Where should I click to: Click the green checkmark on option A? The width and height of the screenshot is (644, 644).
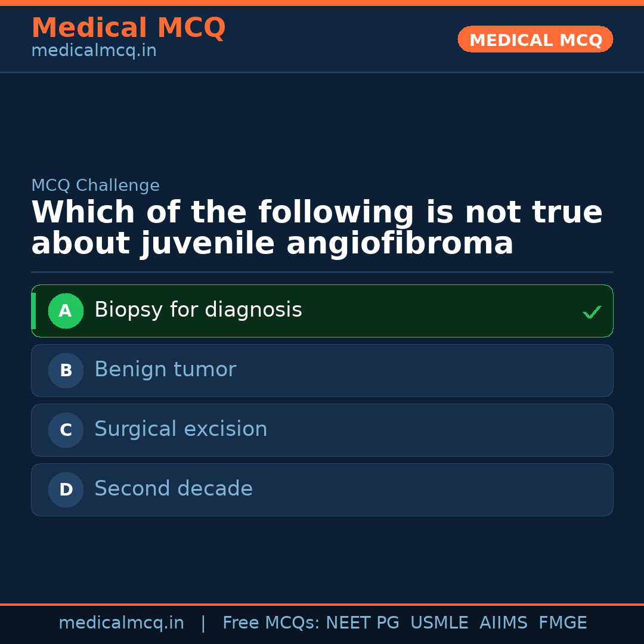point(592,311)
